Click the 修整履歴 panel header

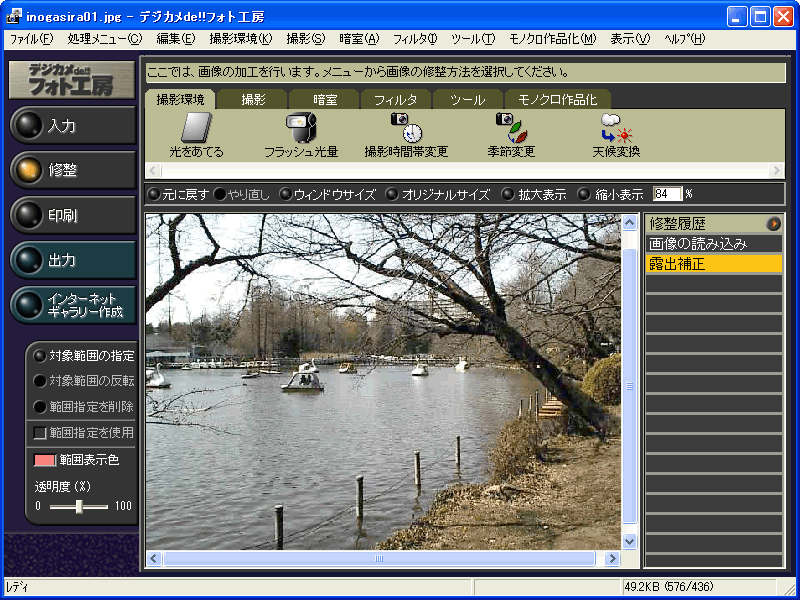(x=713, y=223)
